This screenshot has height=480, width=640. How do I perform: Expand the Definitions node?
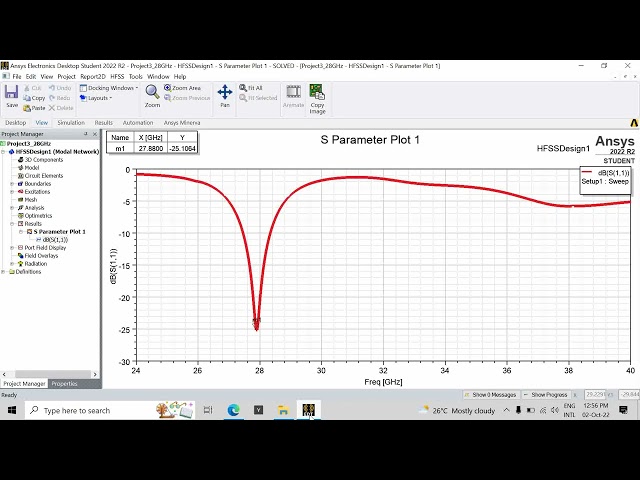click(x=4, y=271)
